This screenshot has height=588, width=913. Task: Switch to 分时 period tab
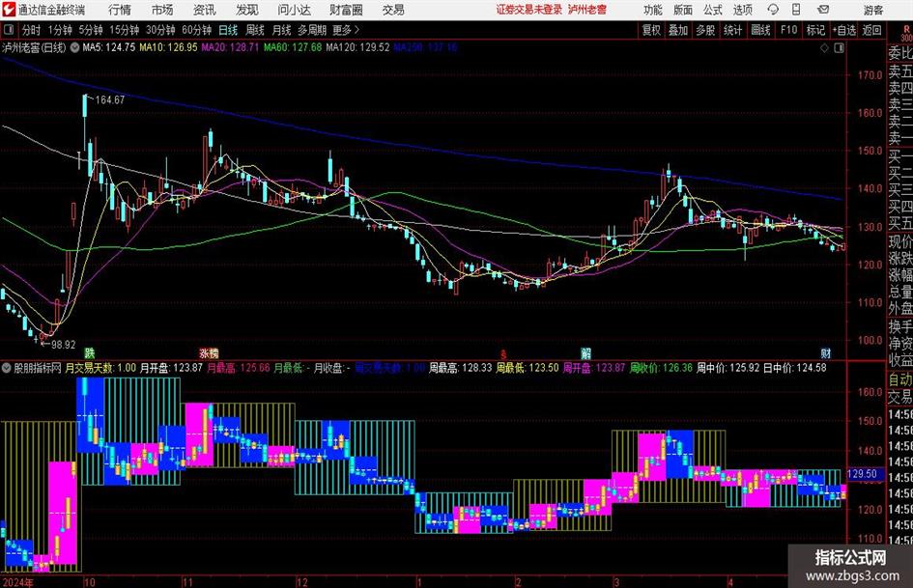pos(32,30)
